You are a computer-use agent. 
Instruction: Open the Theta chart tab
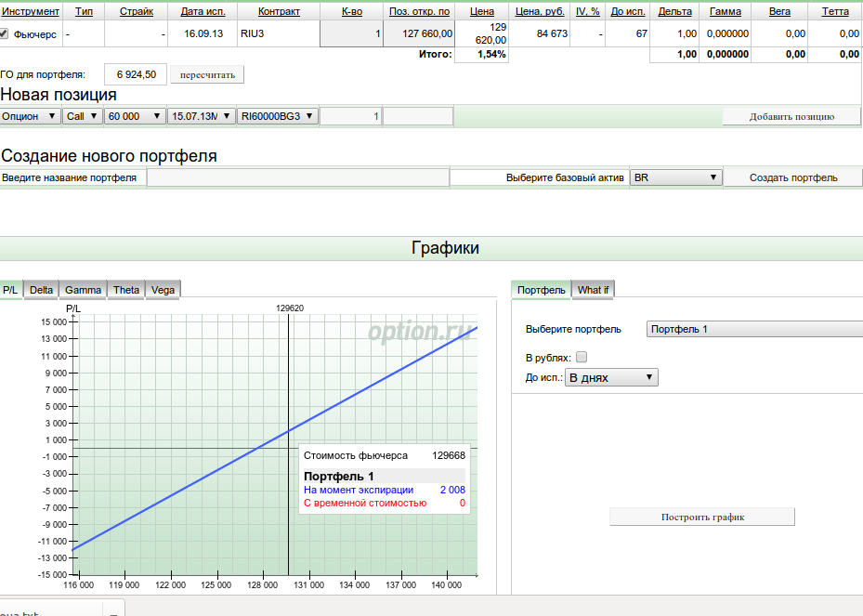point(126,290)
